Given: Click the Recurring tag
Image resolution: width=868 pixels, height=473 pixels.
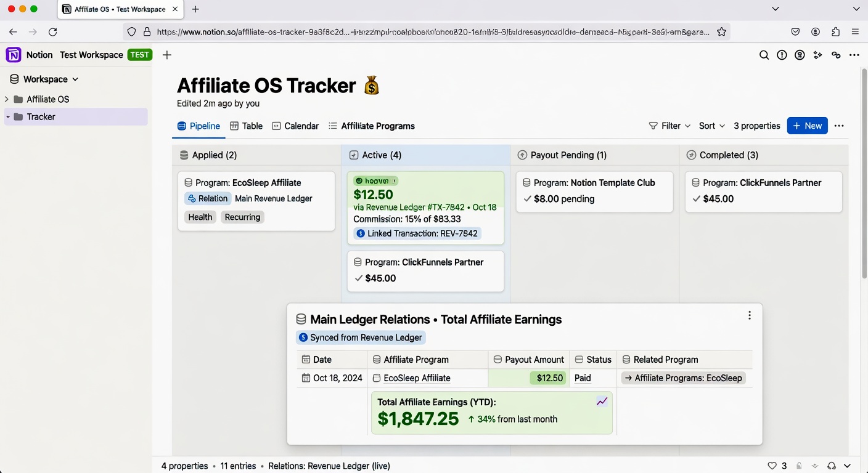Looking at the screenshot, I should coord(242,217).
